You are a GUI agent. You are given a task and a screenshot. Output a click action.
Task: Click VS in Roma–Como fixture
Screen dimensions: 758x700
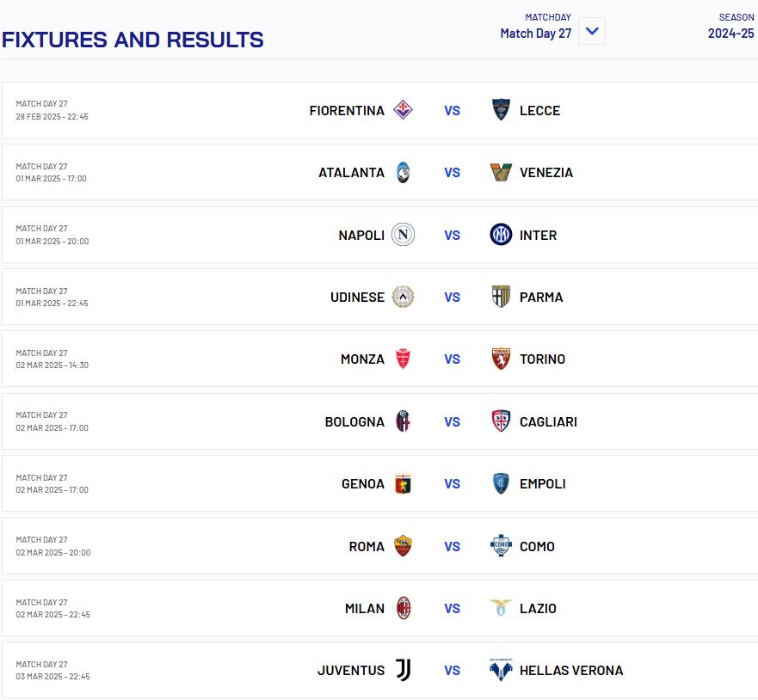point(452,546)
